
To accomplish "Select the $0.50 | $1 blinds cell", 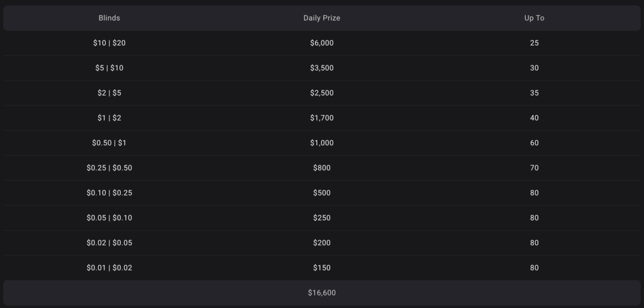I will click(x=109, y=143).
